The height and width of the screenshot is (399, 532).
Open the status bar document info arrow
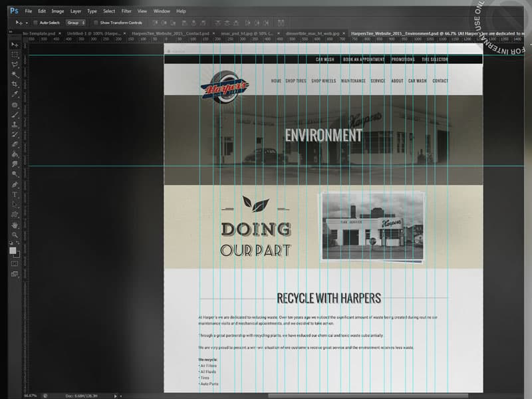pyautogui.click(x=115, y=396)
